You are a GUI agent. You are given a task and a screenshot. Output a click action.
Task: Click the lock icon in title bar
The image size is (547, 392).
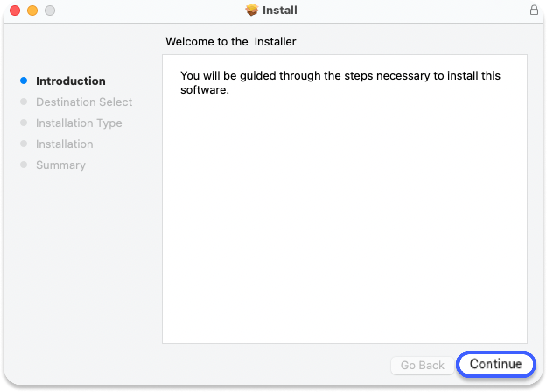click(534, 10)
